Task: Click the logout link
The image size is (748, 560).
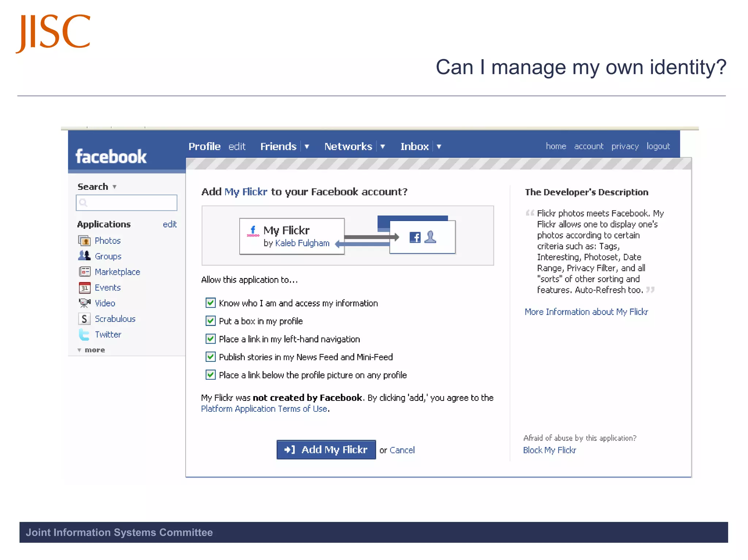Action: (658, 146)
